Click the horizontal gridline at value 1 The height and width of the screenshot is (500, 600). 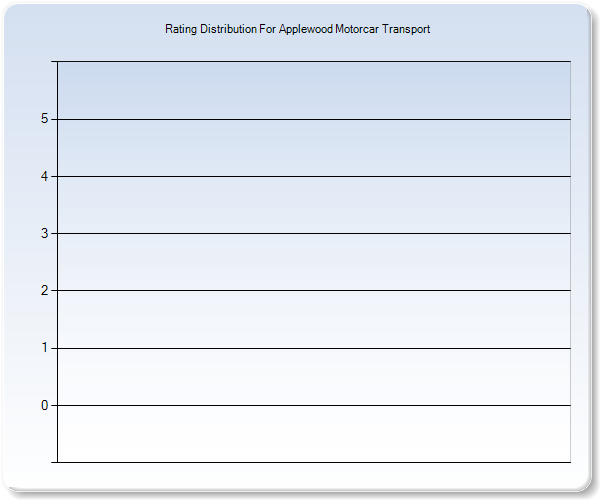(x=314, y=348)
